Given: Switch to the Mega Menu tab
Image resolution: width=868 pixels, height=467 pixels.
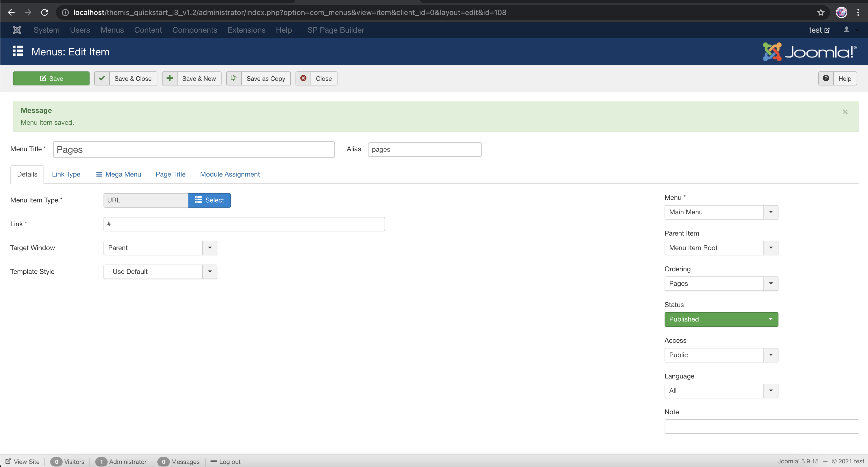Looking at the screenshot, I should (x=119, y=174).
